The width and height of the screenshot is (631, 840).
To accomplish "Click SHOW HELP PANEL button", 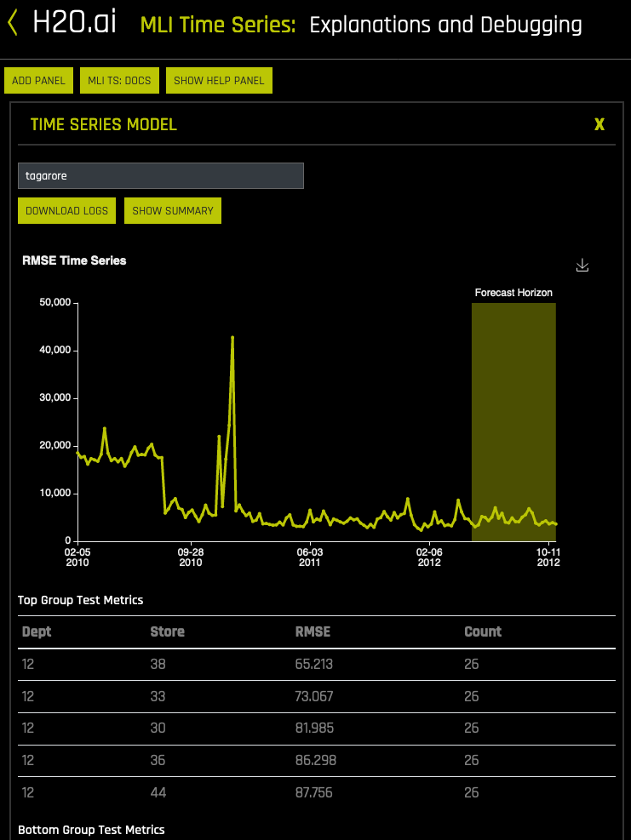I will point(219,80).
